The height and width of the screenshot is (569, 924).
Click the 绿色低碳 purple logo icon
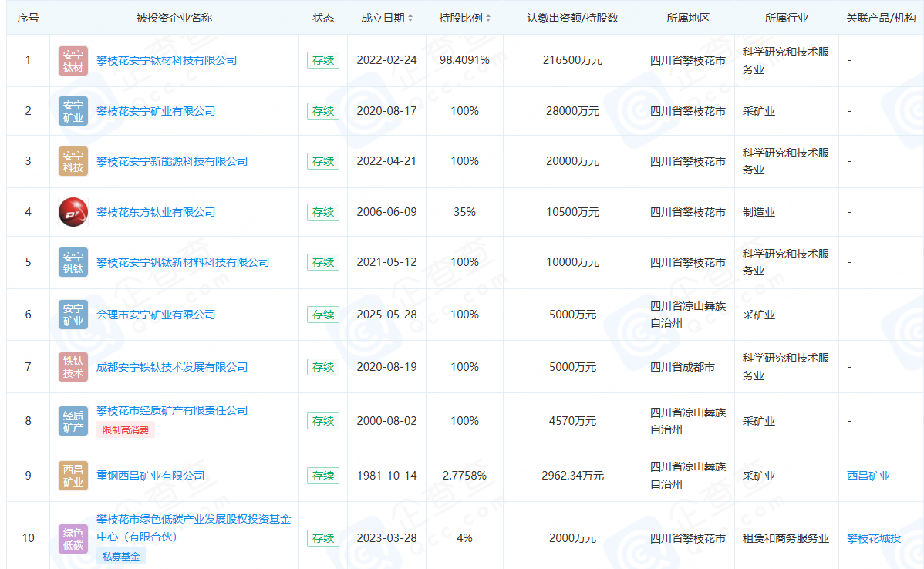point(73,538)
